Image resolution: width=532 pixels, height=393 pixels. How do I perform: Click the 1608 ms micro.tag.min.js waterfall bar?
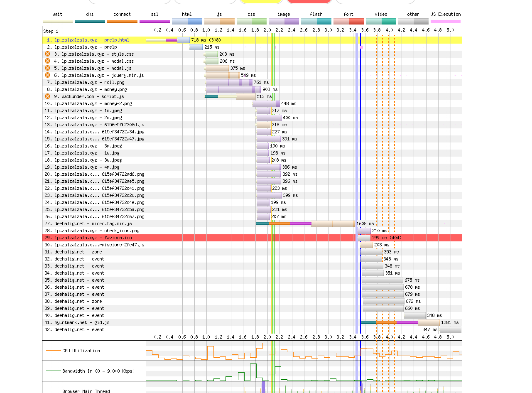click(306, 224)
